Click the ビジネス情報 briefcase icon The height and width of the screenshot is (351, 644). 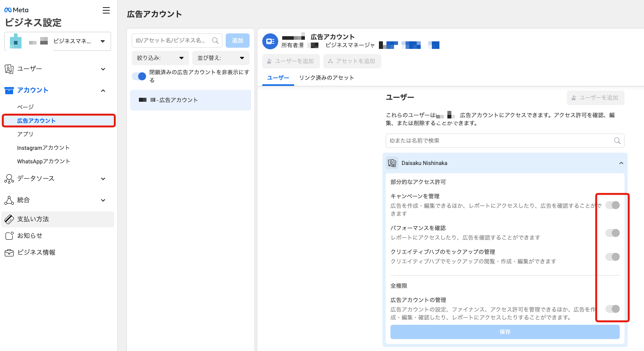(x=9, y=252)
